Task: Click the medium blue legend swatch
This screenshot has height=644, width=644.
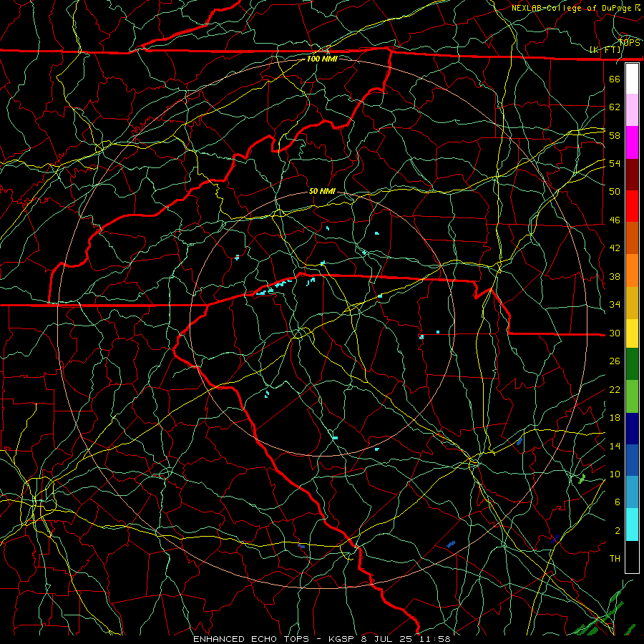Action: (x=632, y=460)
